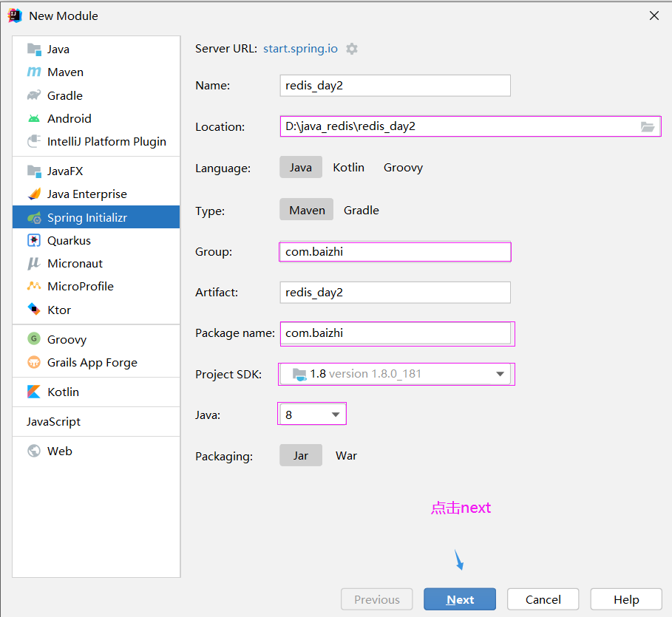The height and width of the screenshot is (617, 672).
Task: Click the Help button
Action: coord(626,599)
